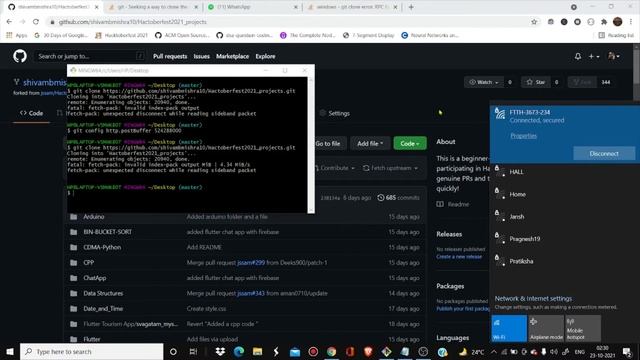Click Create a new release link
The image size is (640, 360).
click(459, 257)
